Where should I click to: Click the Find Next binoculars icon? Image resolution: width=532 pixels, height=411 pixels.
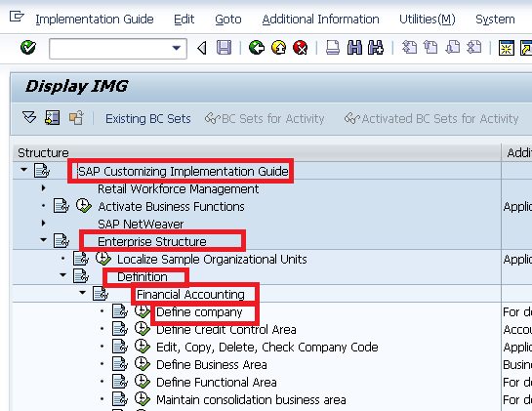[x=376, y=48]
